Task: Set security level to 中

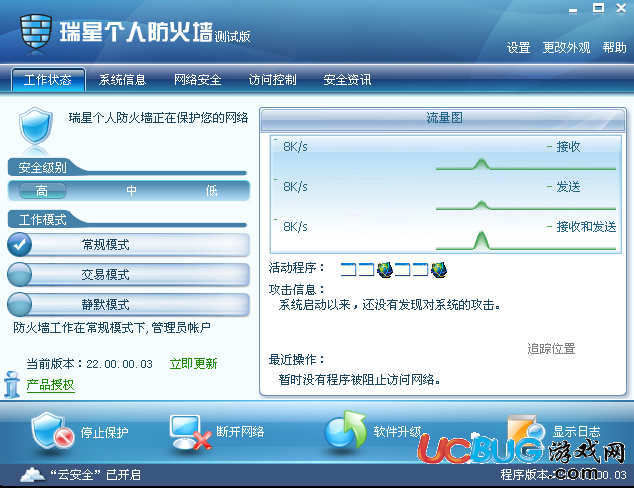Action: point(131,190)
